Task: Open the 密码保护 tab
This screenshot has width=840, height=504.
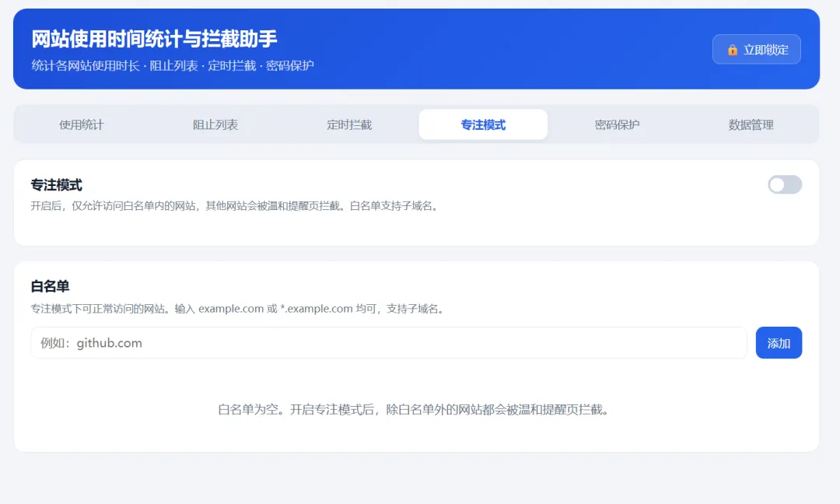Action: 617,124
